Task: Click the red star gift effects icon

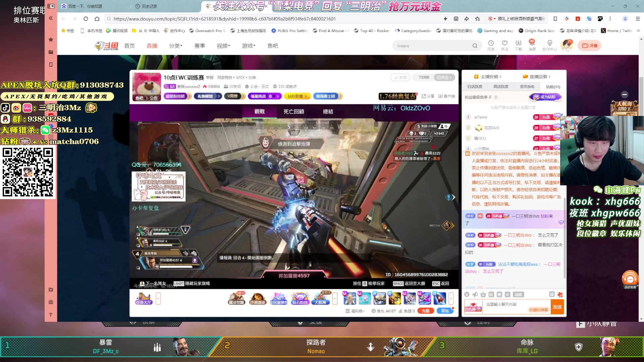Action: click(560, 294)
